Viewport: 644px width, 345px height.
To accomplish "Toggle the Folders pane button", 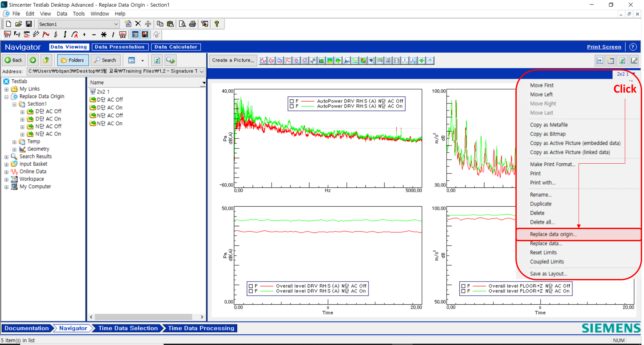I will [73, 60].
